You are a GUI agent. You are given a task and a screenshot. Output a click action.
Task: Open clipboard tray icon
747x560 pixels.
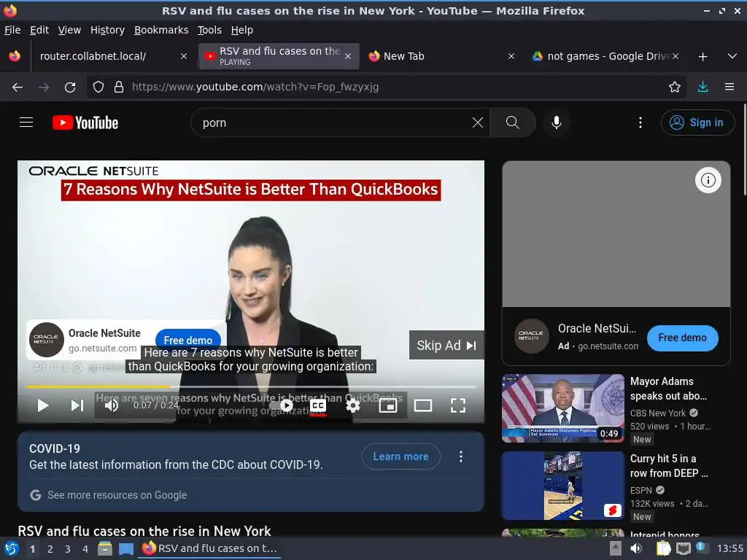(x=662, y=548)
